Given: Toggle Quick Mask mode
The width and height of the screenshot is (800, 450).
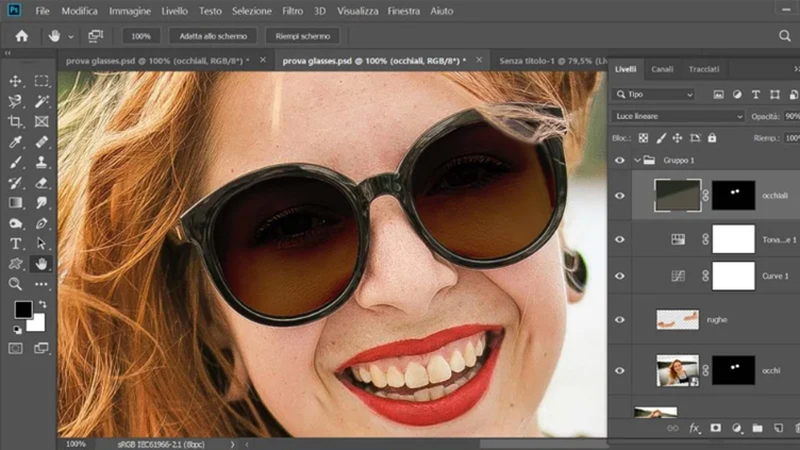Looking at the screenshot, I should point(15,348).
